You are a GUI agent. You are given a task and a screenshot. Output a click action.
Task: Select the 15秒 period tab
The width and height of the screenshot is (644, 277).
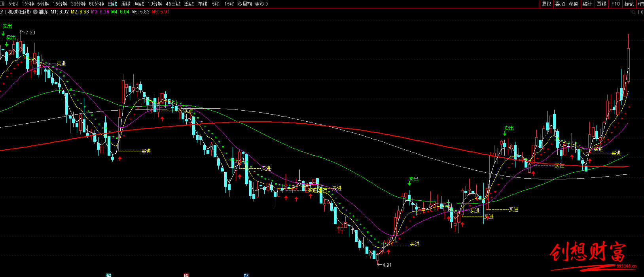(x=229, y=4)
